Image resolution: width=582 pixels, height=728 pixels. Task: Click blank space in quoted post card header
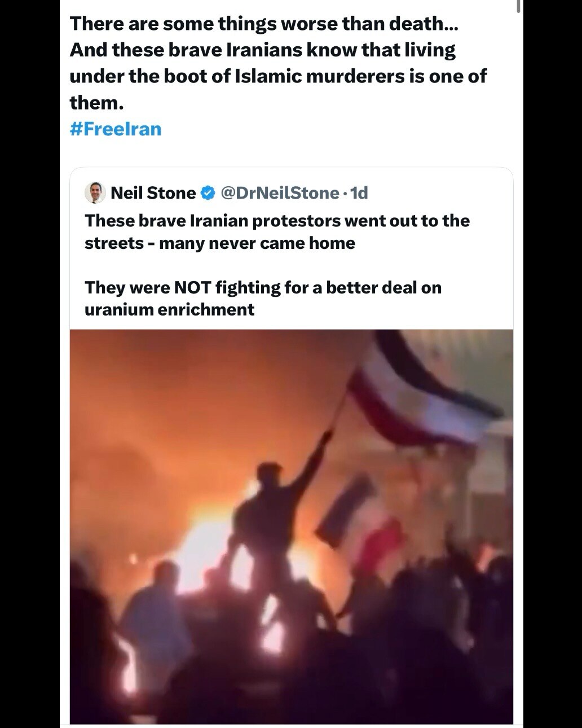(440, 193)
